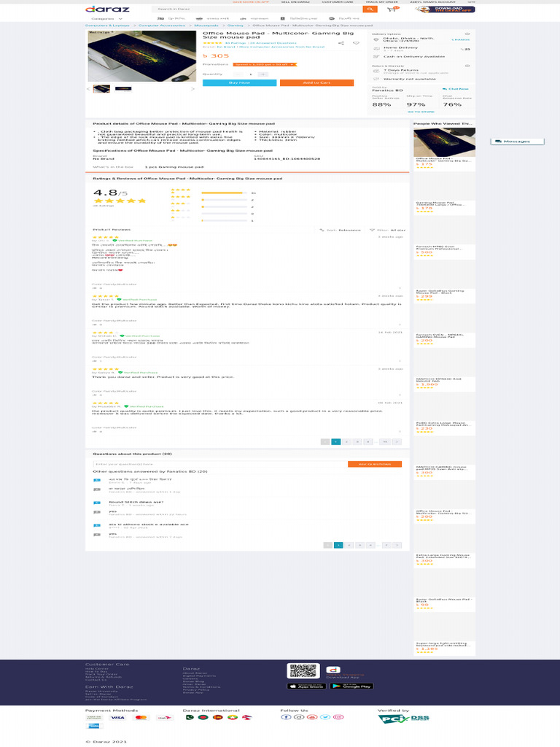Click the Twitter icon under Follow Us

click(324, 717)
